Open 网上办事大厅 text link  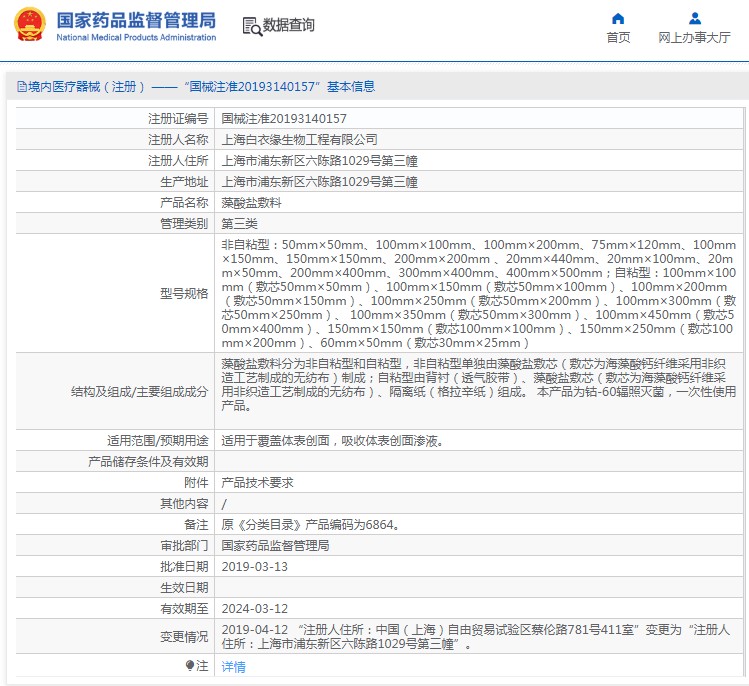pyautogui.click(x=694, y=37)
